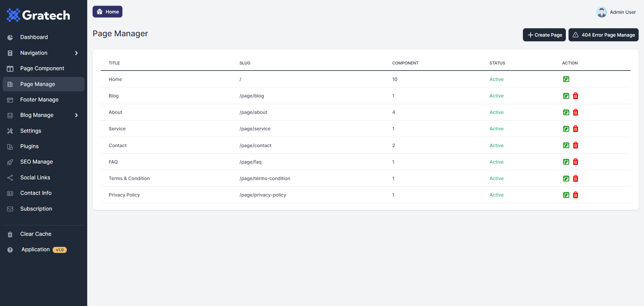The height and width of the screenshot is (306, 644).
Task: Delete the Blog page via trash icon
Action: 575,96
